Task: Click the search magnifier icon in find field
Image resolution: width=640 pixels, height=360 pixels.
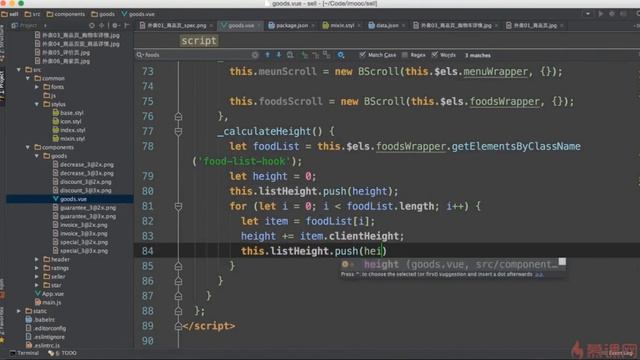Action: pos(140,55)
